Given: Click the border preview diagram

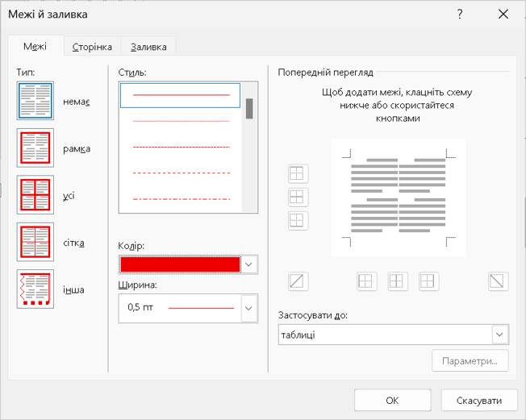Looking at the screenshot, I should click(399, 198).
